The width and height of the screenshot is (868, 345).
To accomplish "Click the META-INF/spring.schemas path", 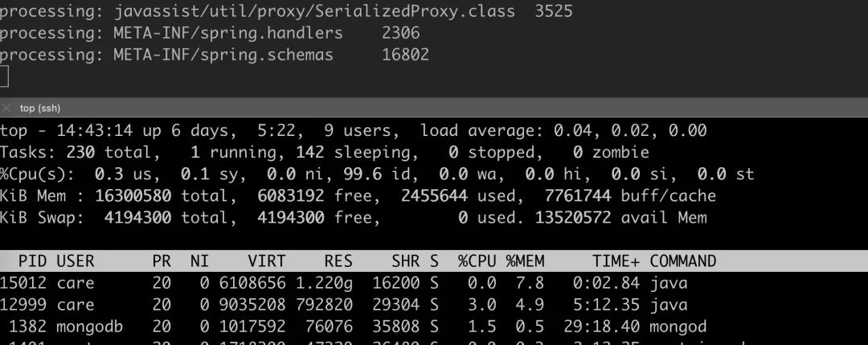I will coord(223,55).
